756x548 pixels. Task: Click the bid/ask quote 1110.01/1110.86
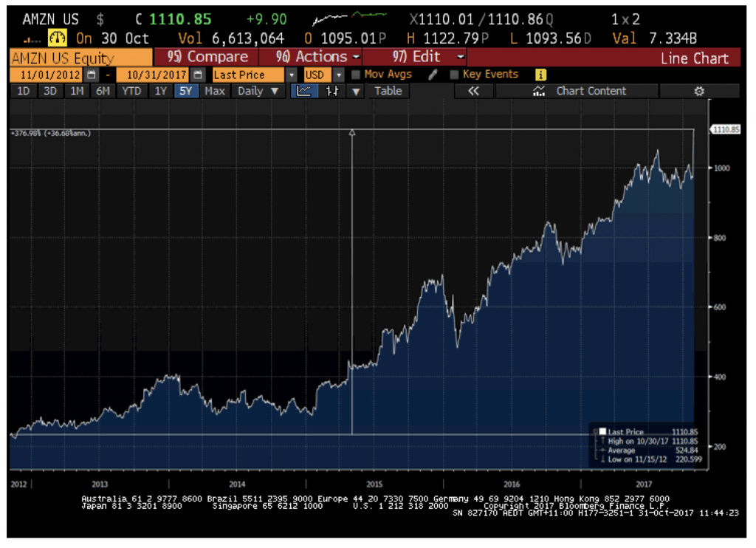(x=481, y=19)
